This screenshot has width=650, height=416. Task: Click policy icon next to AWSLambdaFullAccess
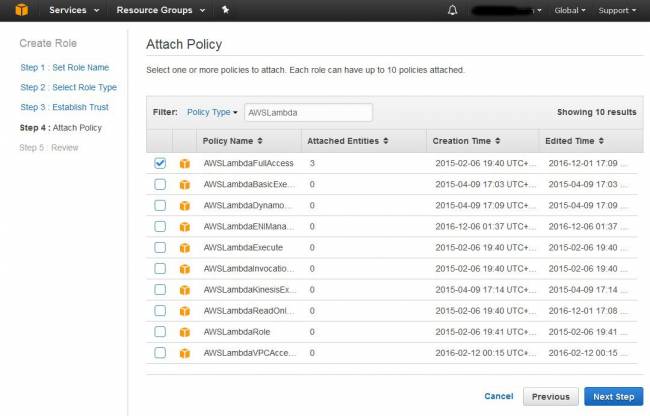[184, 163]
